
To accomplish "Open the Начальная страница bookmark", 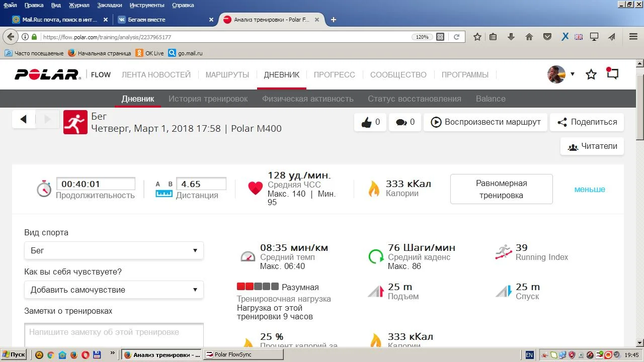I will [100, 53].
